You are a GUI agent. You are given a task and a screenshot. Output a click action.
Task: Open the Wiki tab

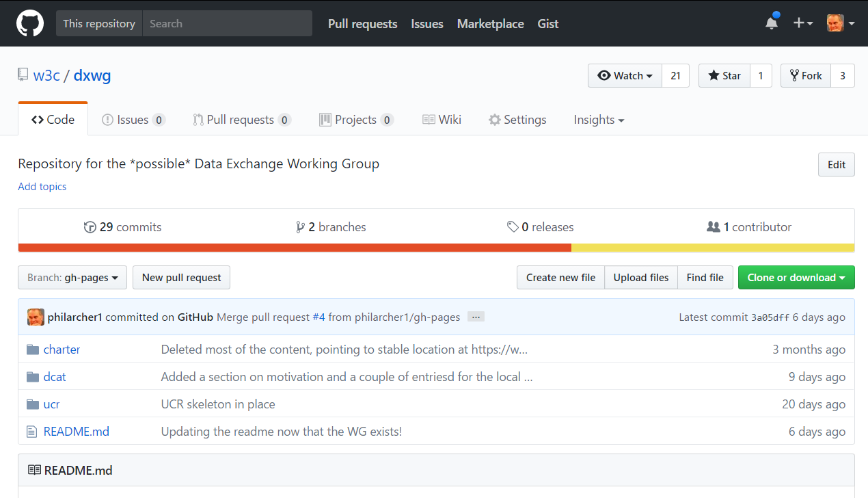pyautogui.click(x=442, y=120)
